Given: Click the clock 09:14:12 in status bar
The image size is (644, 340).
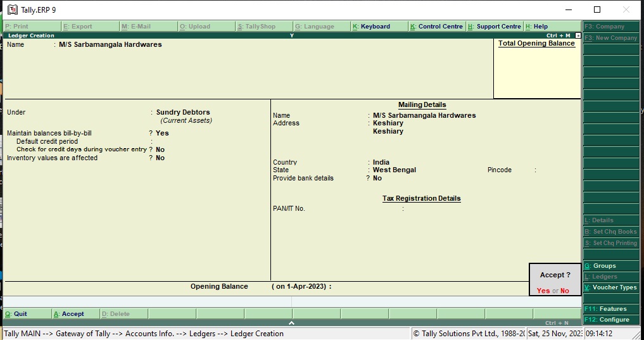Looking at the screenshot, I should pos(599,334).
